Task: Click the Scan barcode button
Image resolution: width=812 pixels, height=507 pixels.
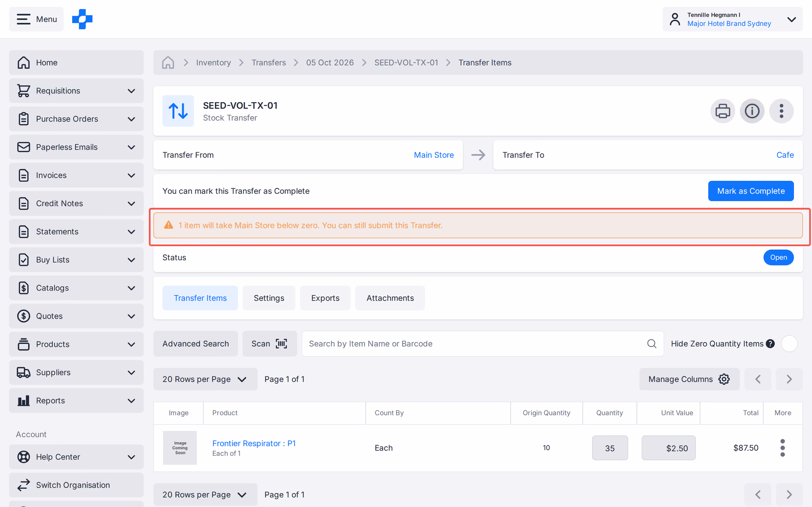Action: click(x=270, y=344)
